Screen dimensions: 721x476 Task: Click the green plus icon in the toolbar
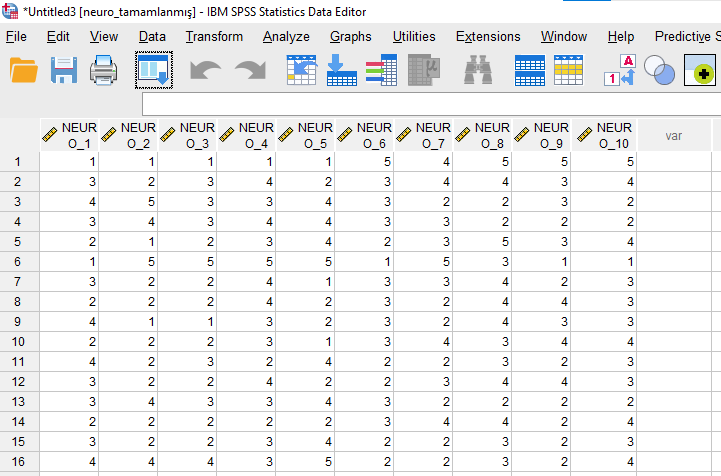(x=700, y=70)
